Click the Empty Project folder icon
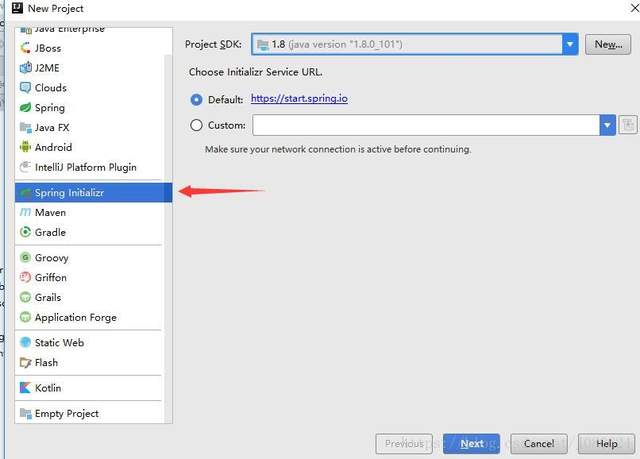 pos(25,413)
